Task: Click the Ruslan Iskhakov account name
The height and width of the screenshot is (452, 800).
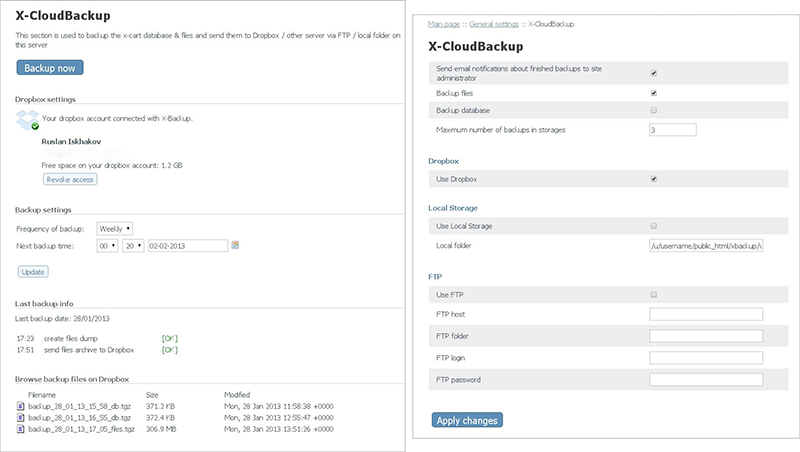Action: coord(71,141)
